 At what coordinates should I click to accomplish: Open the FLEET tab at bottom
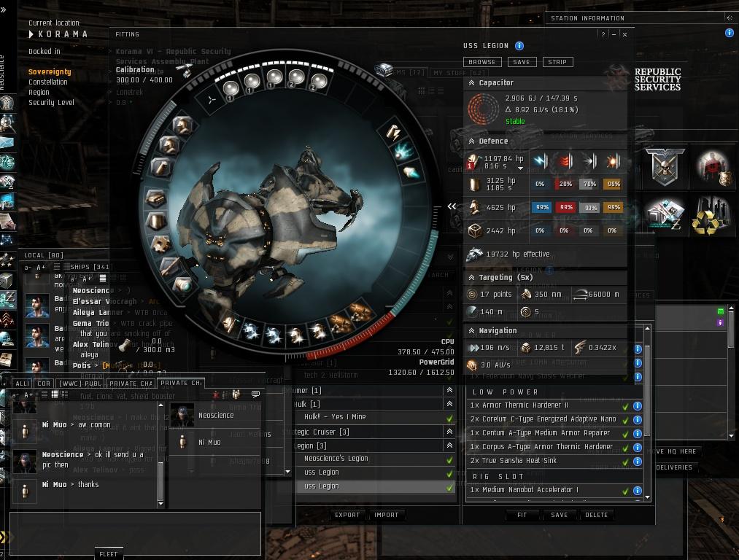pos(109,554)
